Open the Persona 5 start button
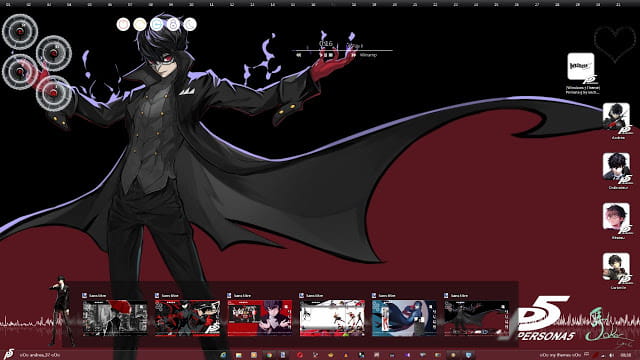The width and height of the screenshot is (640, 360). (9, 354)
